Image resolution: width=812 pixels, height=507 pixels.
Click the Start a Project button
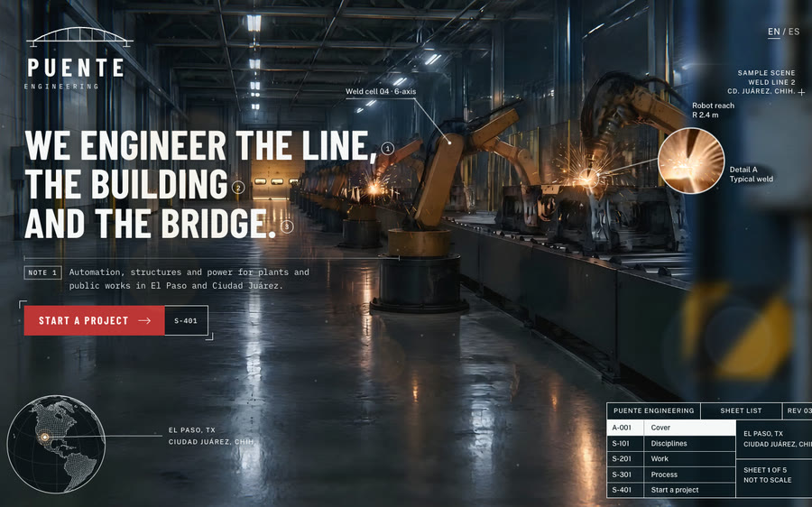coord(94,320)
